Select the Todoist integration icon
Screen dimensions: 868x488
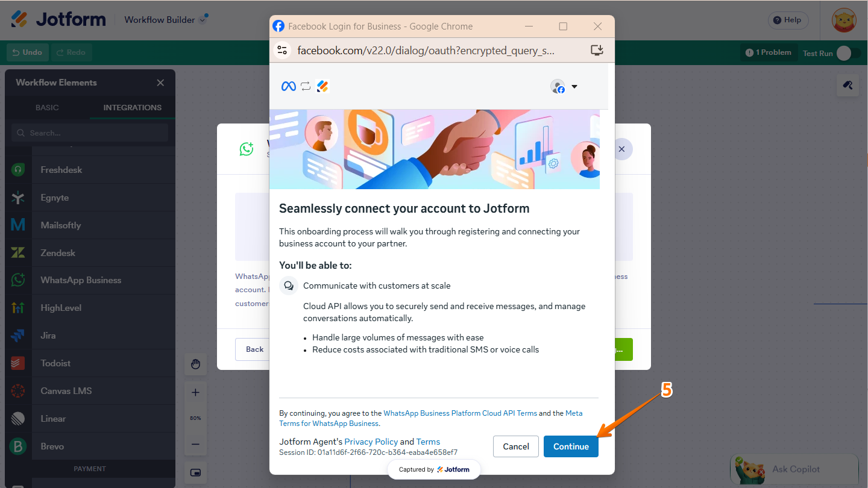[18, 363]
